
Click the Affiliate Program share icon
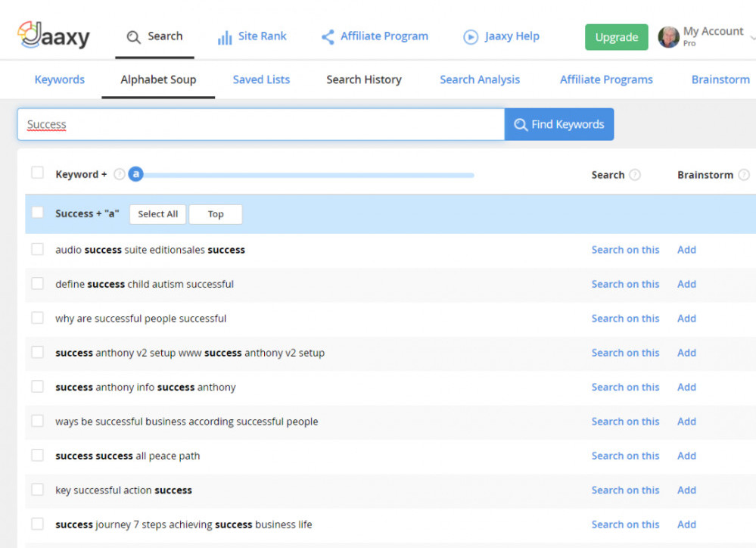click(328, 37)
